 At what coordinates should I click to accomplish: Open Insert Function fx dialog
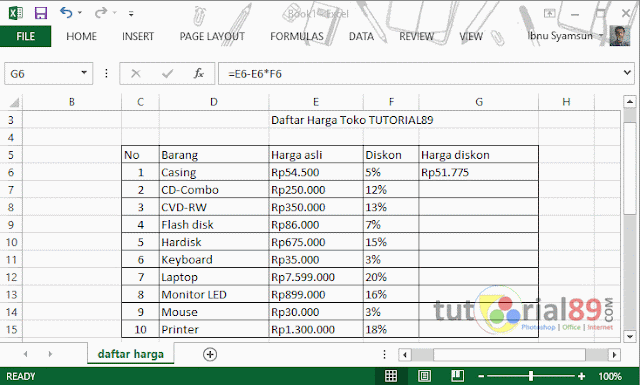tap(199, 74)
